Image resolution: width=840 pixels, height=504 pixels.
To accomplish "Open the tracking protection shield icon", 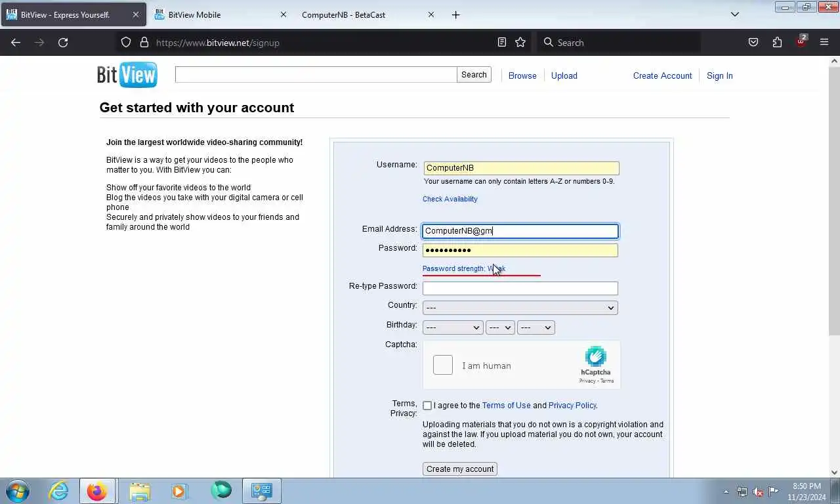I will point(126,43).
